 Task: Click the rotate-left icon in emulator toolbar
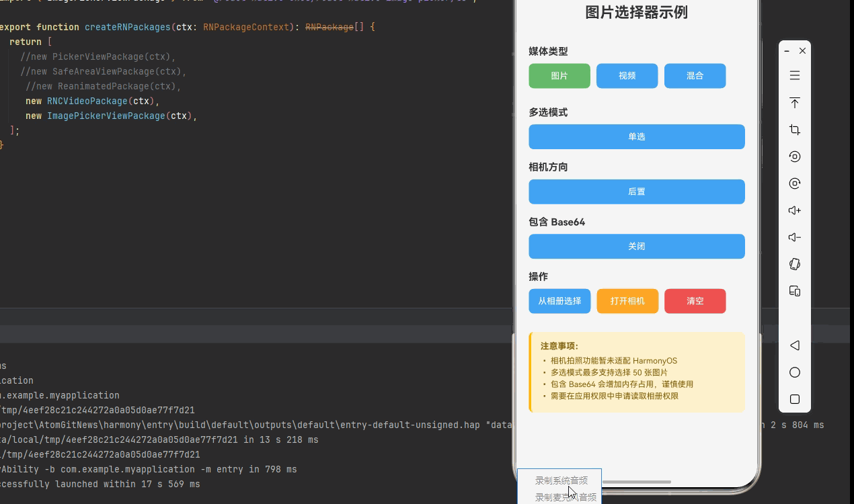[794, 157]
